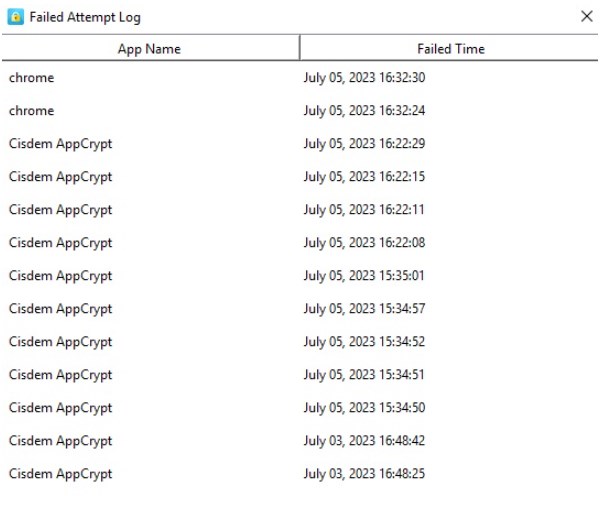This screenshot has width=600, height=519.
Task: Select Cisdem AppCrypt entry at 16:22:29
Action: pyautogui.click(x=300, y=144)
